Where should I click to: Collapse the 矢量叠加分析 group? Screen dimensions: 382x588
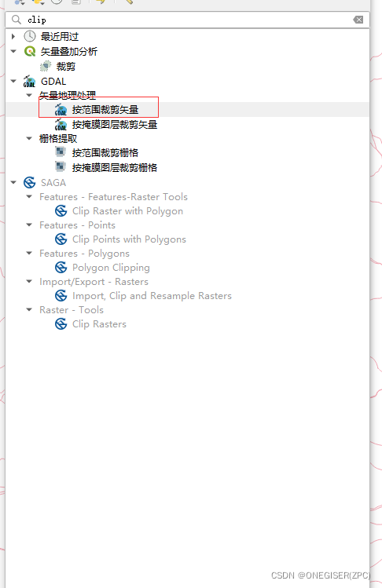click(13, 51)
